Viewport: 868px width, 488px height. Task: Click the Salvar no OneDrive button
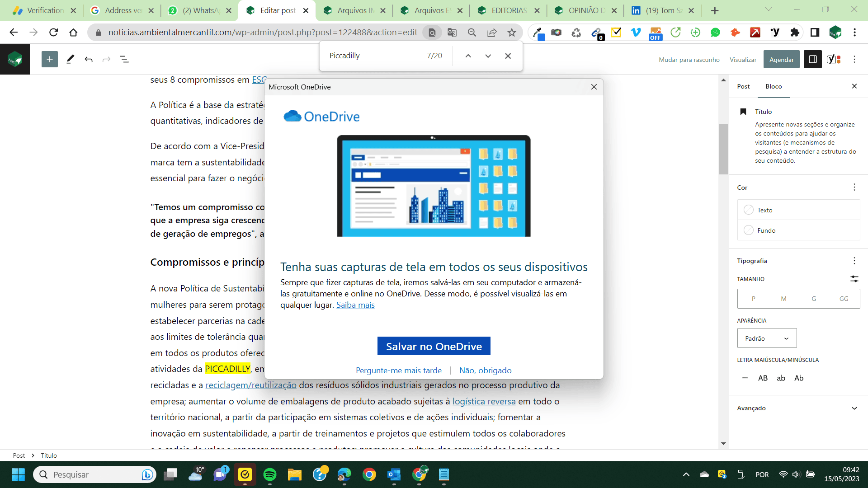point(434,346)
